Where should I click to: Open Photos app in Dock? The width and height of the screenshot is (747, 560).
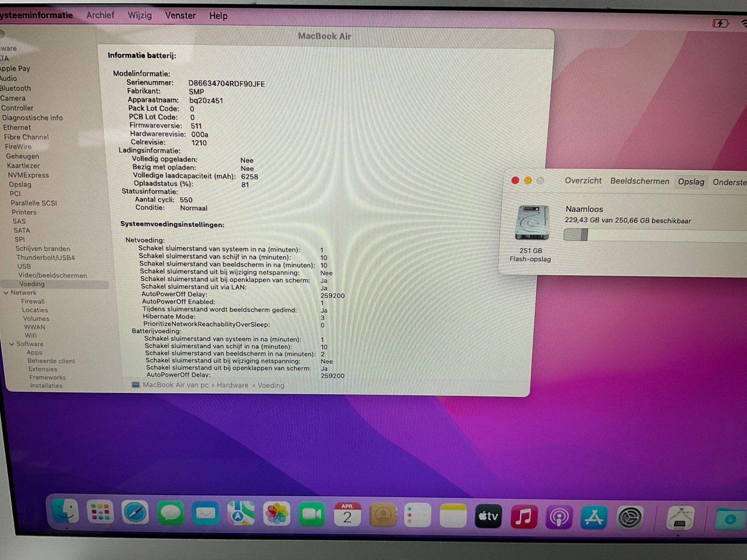[276, 515]
